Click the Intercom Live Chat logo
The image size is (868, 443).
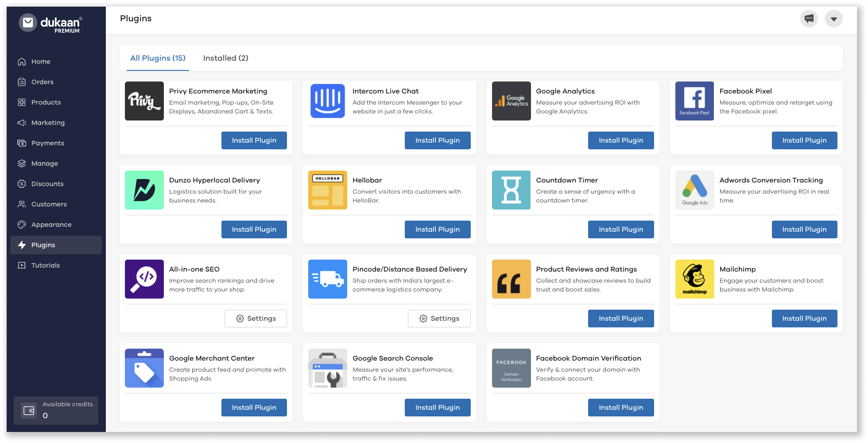click(x=328, y=101)
